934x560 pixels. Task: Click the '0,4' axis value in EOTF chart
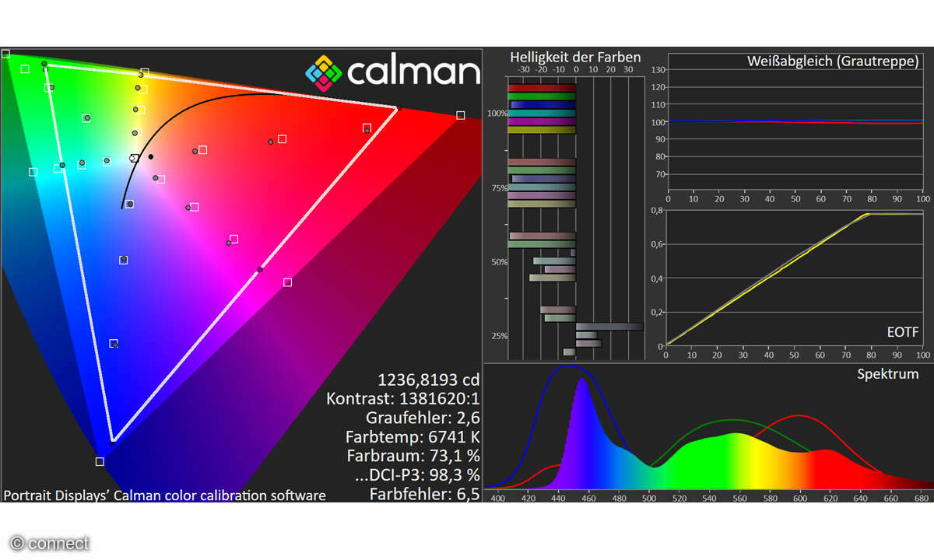point(658,278)
